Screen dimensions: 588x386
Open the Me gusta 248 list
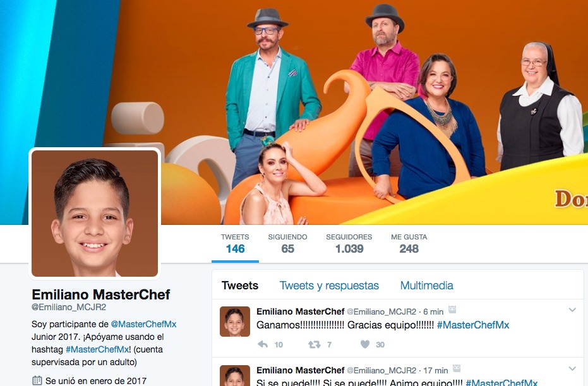point(409,243)
